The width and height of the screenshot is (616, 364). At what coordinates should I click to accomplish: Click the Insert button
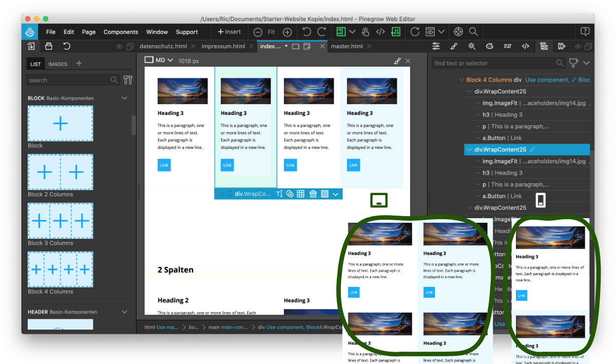click(229, 32)
